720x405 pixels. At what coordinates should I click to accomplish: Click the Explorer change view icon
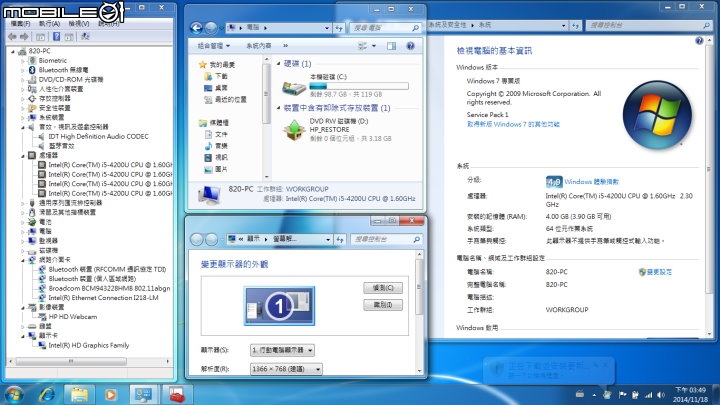point(362,45)
